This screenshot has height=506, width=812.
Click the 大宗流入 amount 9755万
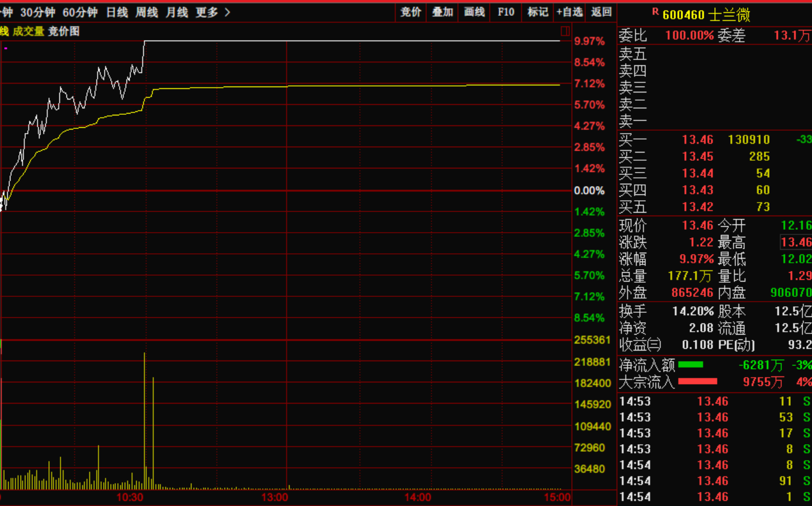tap(763, 382)
